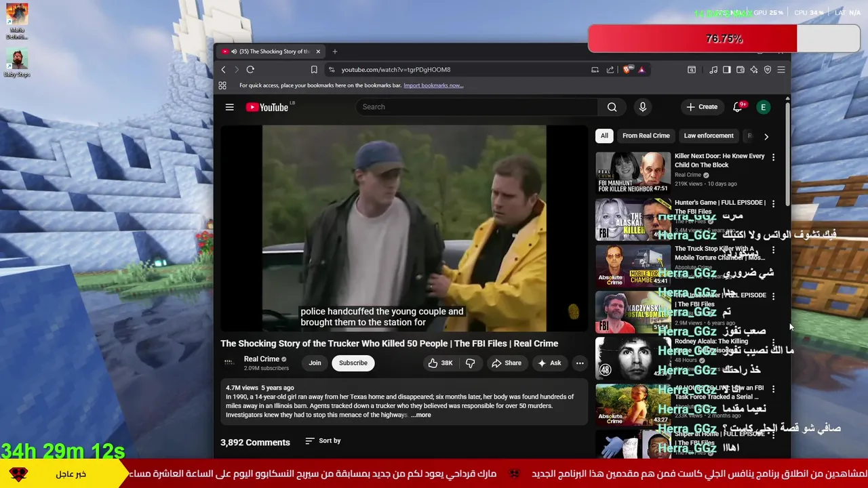Open Brave Rewards triangle icon
868x488 pixels.
pyautogui.click(x=642, y=70)
